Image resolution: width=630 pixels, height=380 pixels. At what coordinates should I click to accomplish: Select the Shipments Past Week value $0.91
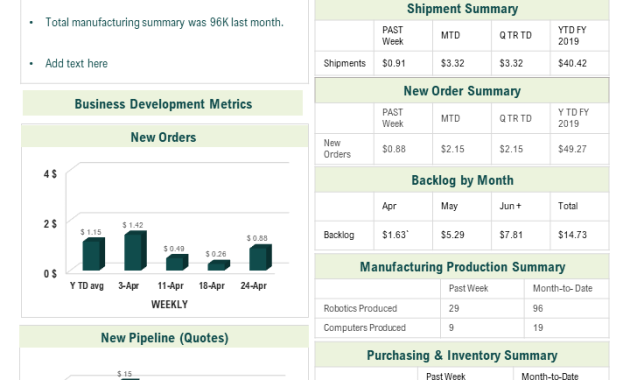(394, 63)
